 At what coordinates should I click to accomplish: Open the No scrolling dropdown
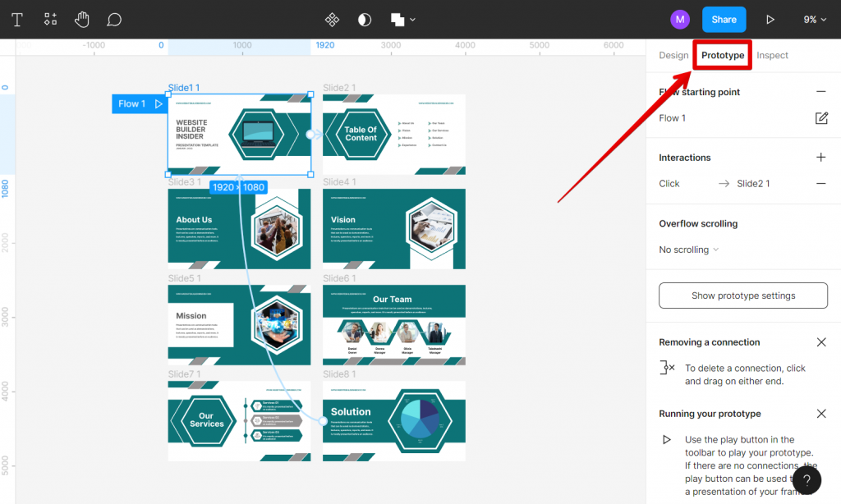(688, 250)
